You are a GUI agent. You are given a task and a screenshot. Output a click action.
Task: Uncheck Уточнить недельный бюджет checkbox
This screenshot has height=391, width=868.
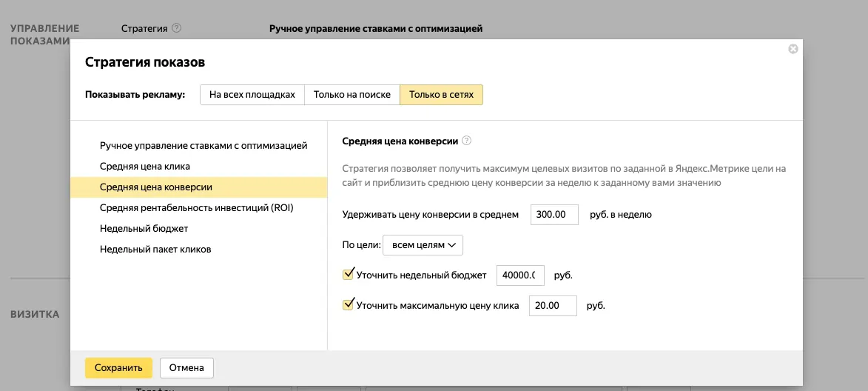[x=349, y=275]
